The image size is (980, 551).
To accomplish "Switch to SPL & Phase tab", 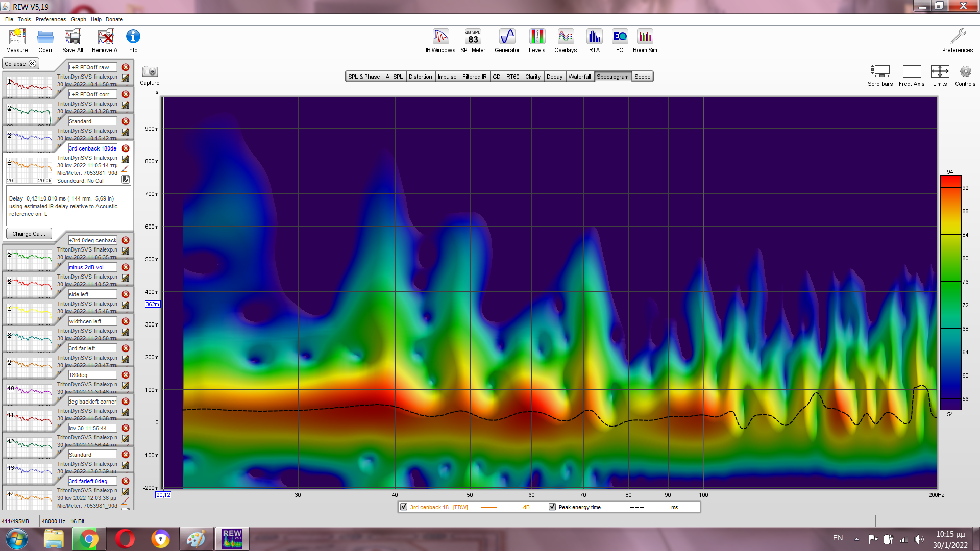I will [364, 77].
